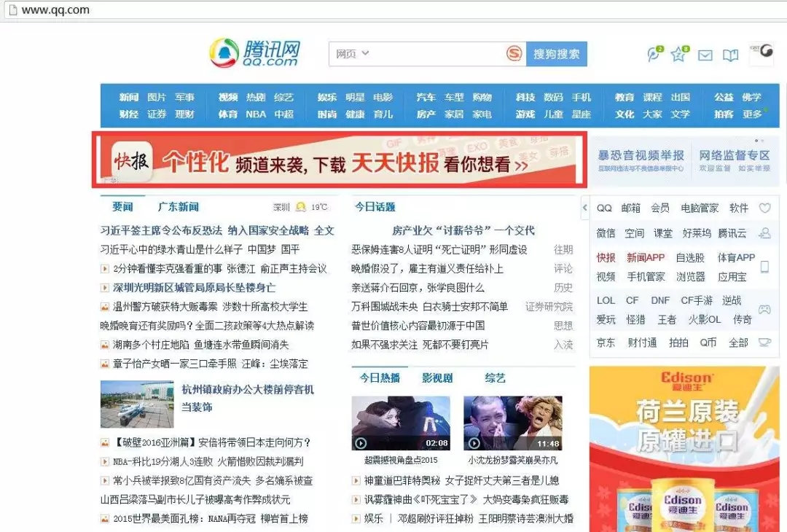
Task: Click the Edison milk powder advertisement
Action: click(683, 449)
